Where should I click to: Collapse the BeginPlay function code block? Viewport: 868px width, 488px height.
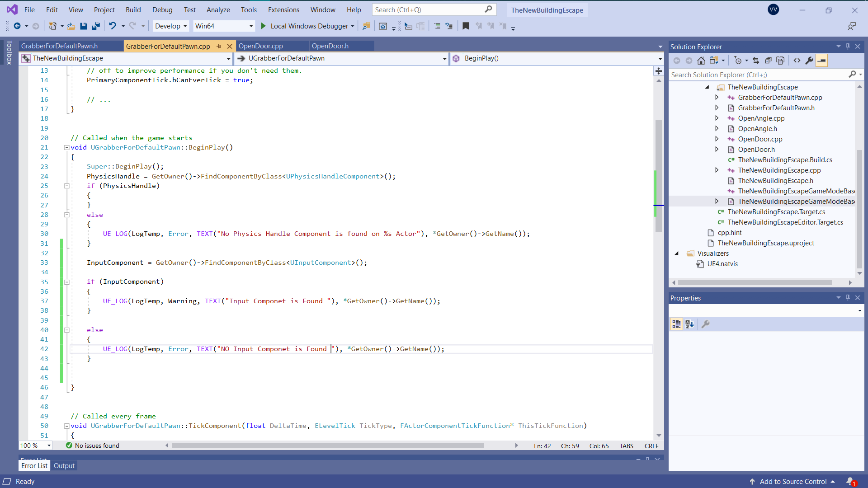(x=67, y=147)
